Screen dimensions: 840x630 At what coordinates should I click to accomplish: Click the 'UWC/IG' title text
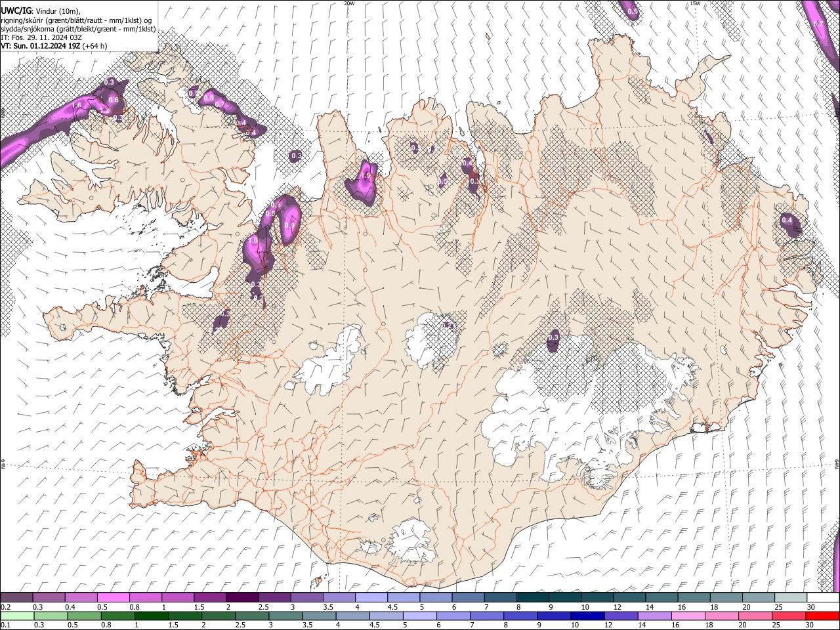(x=16, y=10)
